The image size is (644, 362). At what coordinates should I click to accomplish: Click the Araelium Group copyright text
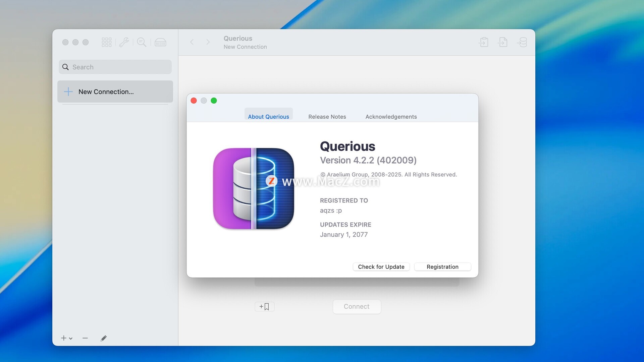tap(388, 175)
